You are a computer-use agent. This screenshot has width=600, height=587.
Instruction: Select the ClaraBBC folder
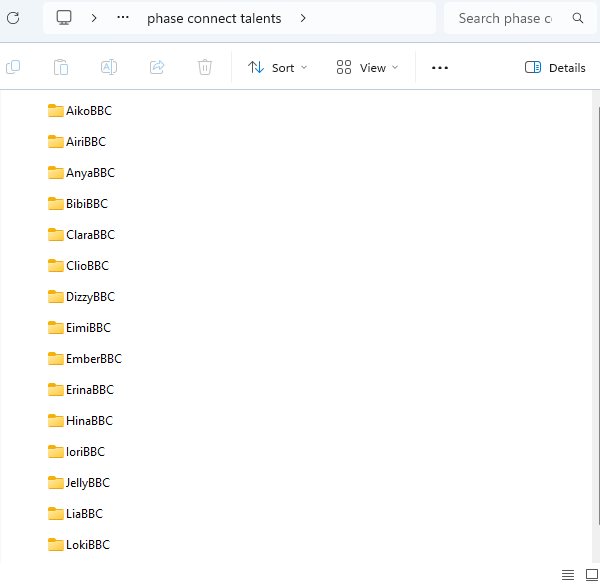(81, 235)
